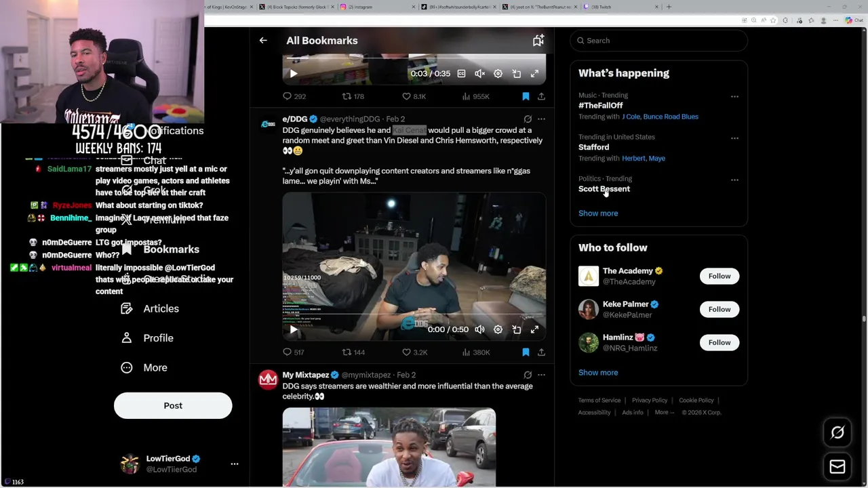Play the top video at 0:03
The image size is (868, 488).
294,73
